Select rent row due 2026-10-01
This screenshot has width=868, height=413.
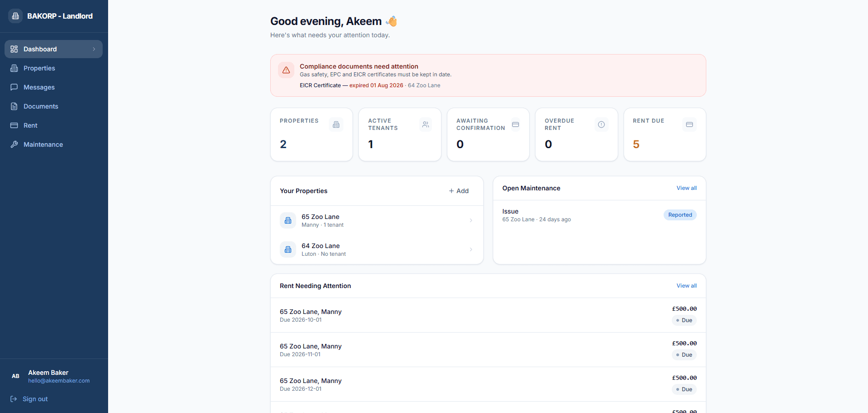[x=488, y=315]
